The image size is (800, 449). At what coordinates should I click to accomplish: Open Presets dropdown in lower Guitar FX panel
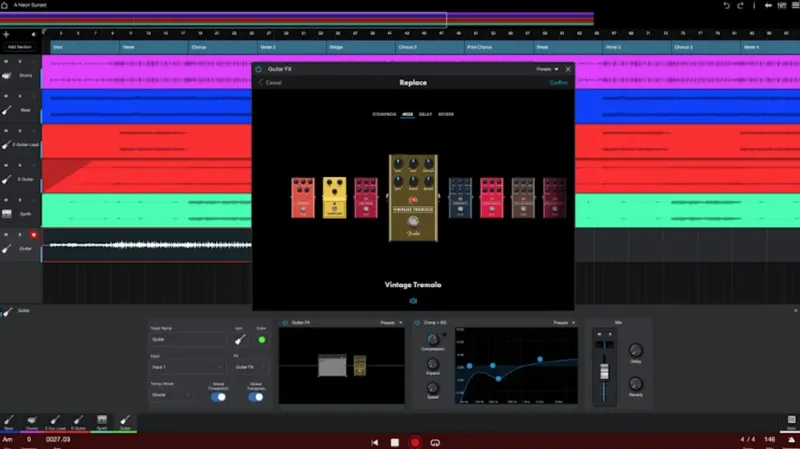pos(391,322)
